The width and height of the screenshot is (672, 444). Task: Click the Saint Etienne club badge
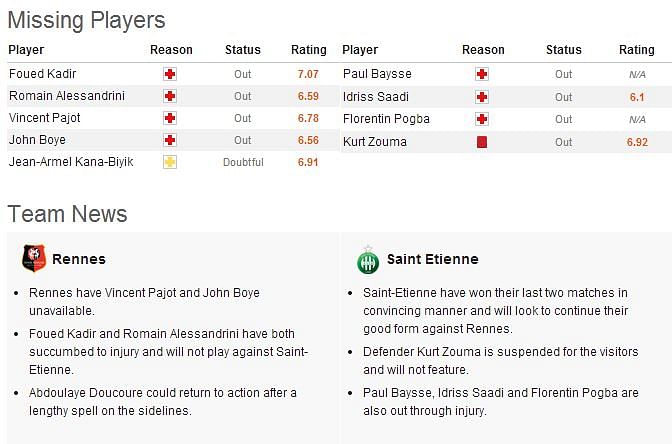point(368,260)
